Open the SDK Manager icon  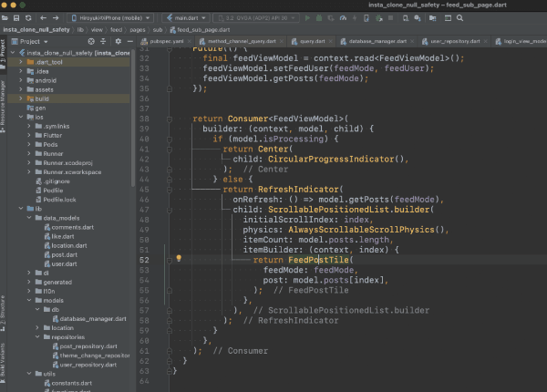coord(418,18)
